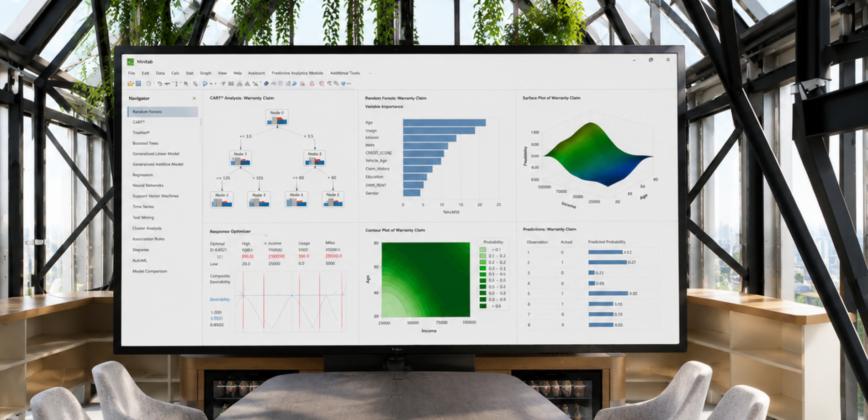Click the 0.92 predicted probability bar

coord(608,294)
